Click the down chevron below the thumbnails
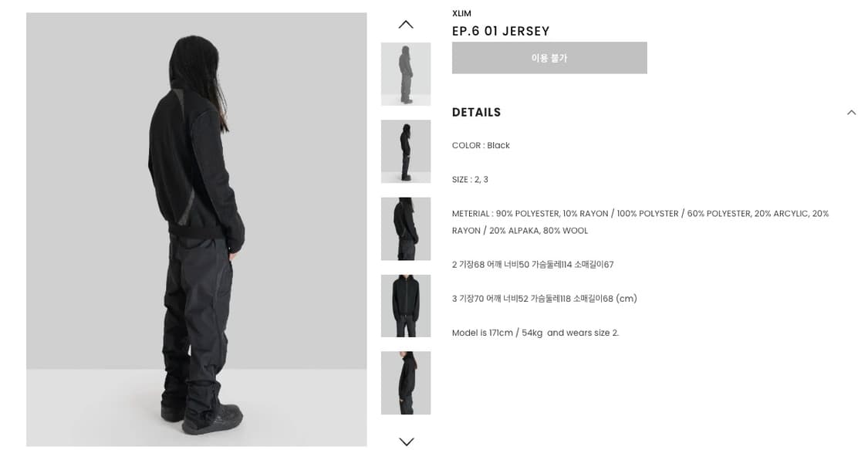868x450 pixels. pyautogui.click(x=407, y=442)
